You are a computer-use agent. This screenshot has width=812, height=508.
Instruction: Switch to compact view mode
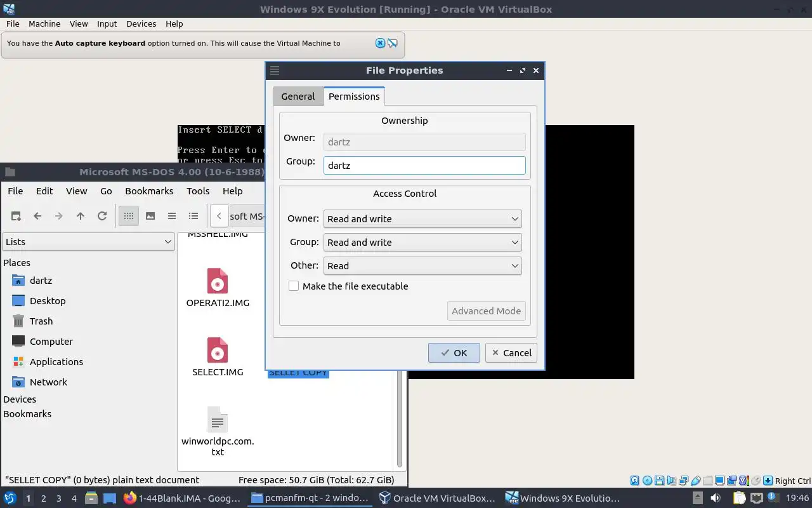pos(172,216)
